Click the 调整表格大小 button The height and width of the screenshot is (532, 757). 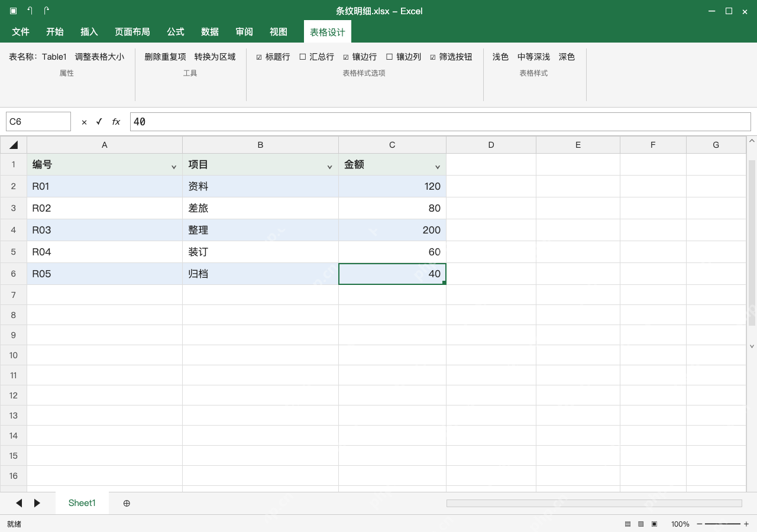[x=100, y=57]
